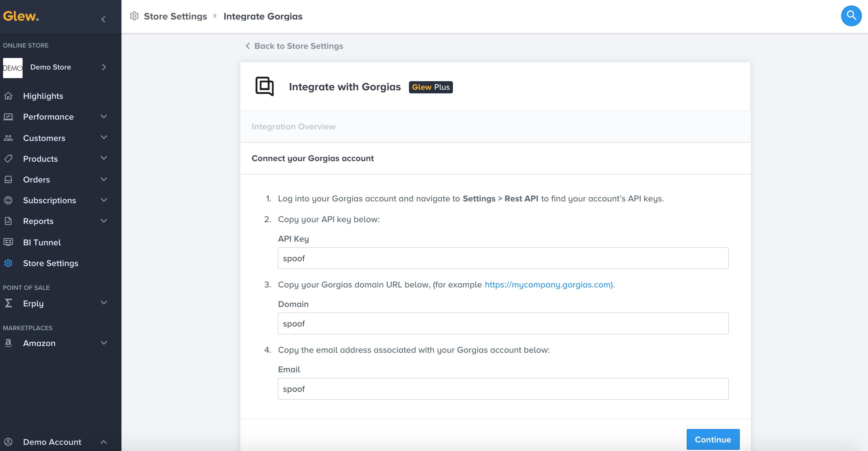This screenshot has width=868, height=451.
Task: Expand the Customers menu chevron
Action: coord(104,137)
